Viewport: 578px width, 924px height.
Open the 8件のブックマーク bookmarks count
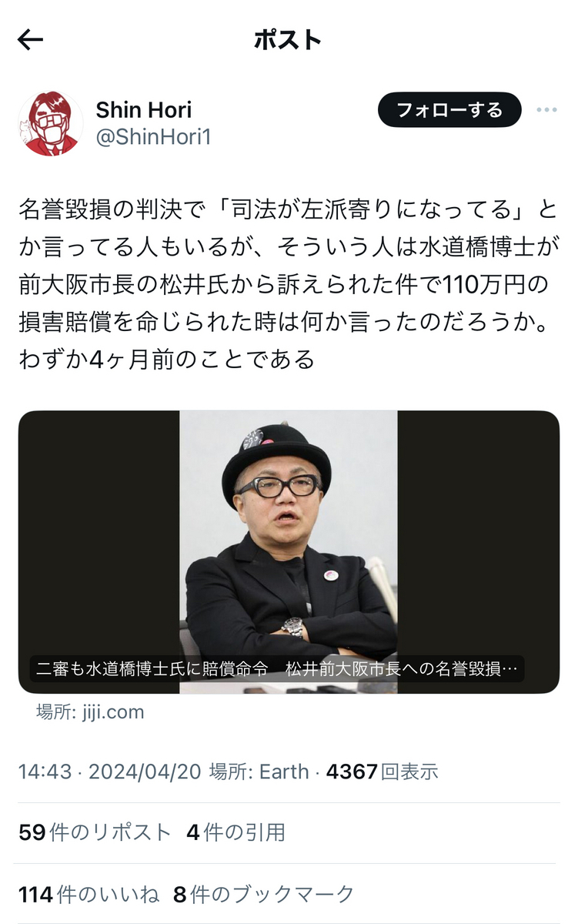[264, 894]
